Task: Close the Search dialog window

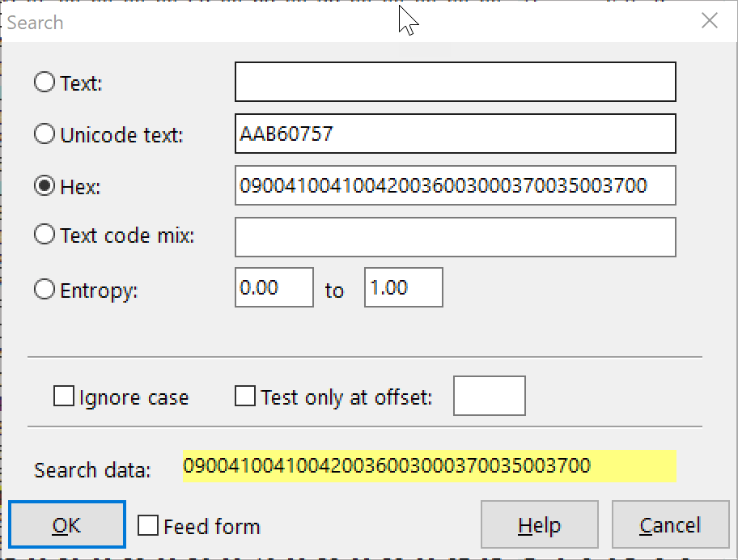Action: tap(710, 22)
